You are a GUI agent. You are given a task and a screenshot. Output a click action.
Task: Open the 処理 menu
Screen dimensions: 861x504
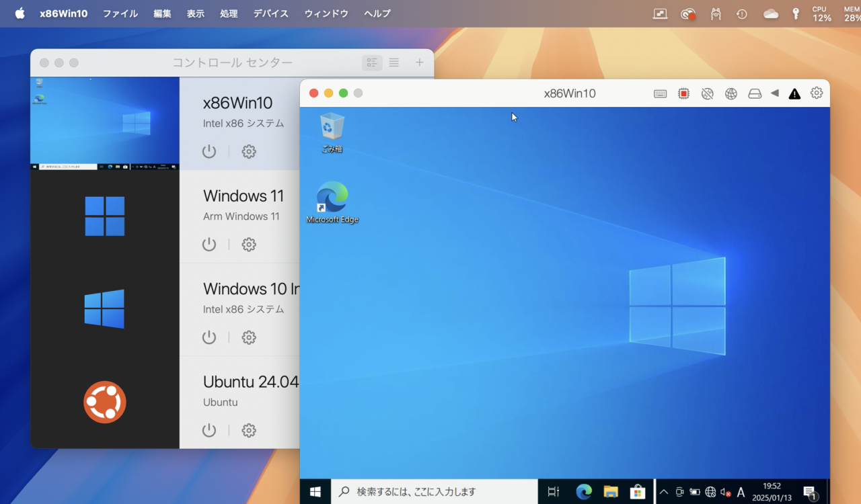(229, 13)
